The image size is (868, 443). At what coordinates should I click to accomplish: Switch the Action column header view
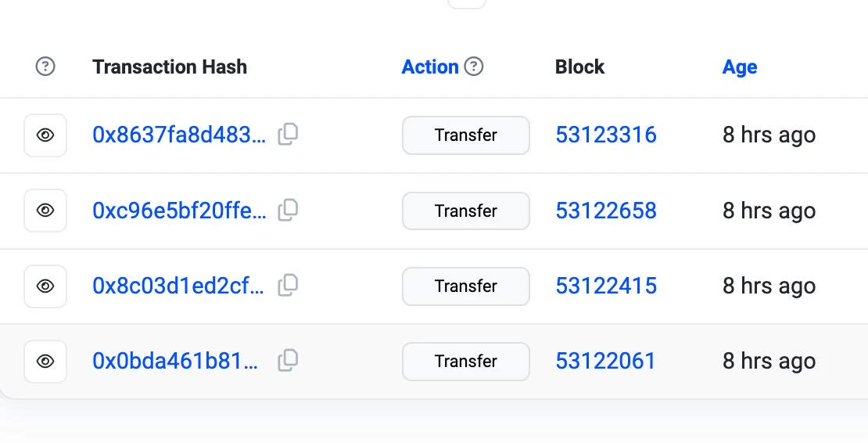tap(430, 67)
